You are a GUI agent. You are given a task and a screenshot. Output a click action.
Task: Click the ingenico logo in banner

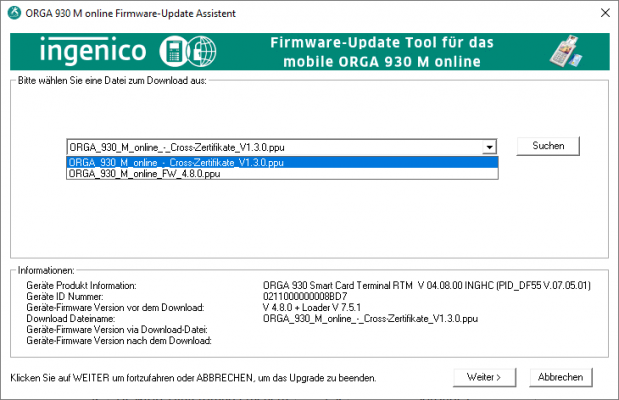95,51
